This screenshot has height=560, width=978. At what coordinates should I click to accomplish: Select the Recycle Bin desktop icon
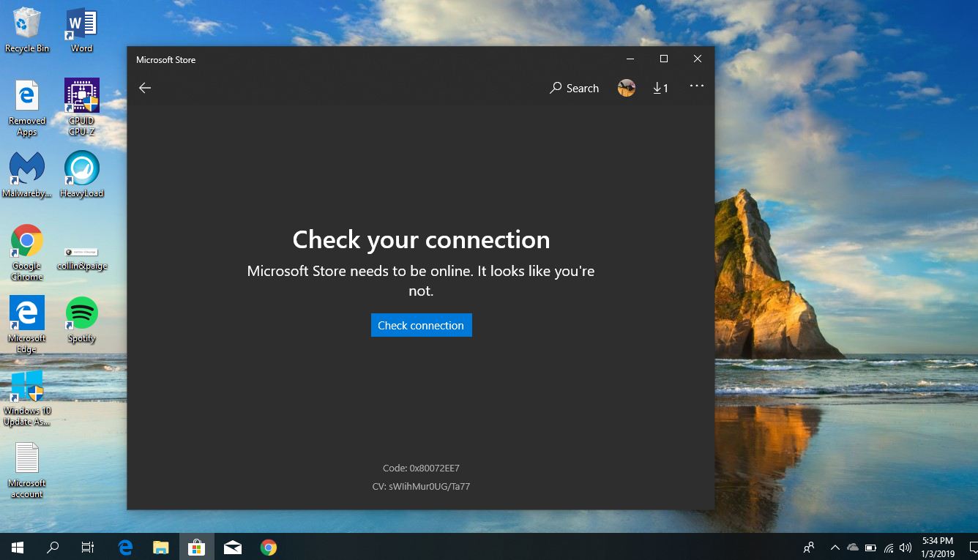click(27, 31)
